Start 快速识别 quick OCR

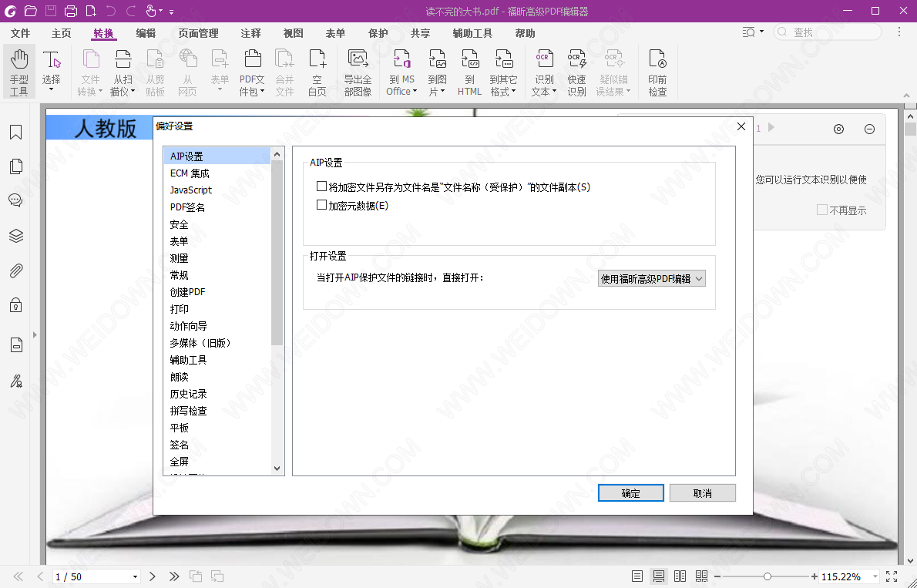[x=576, y=72]
